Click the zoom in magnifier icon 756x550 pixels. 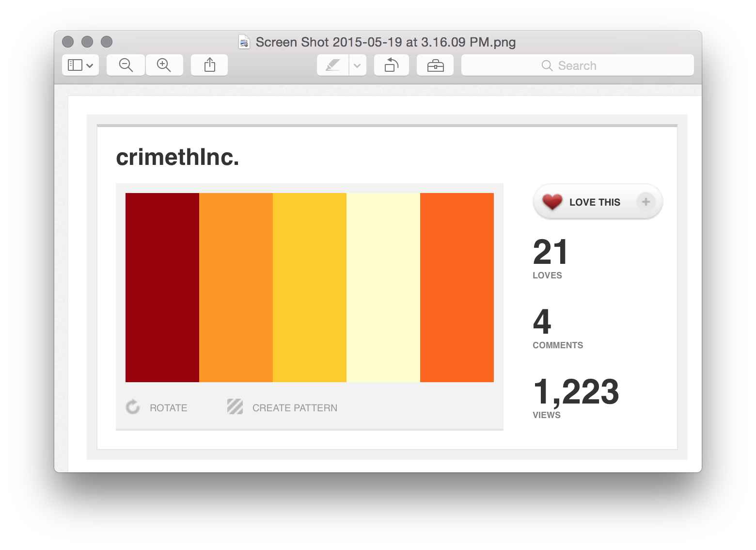coord(164,65)
